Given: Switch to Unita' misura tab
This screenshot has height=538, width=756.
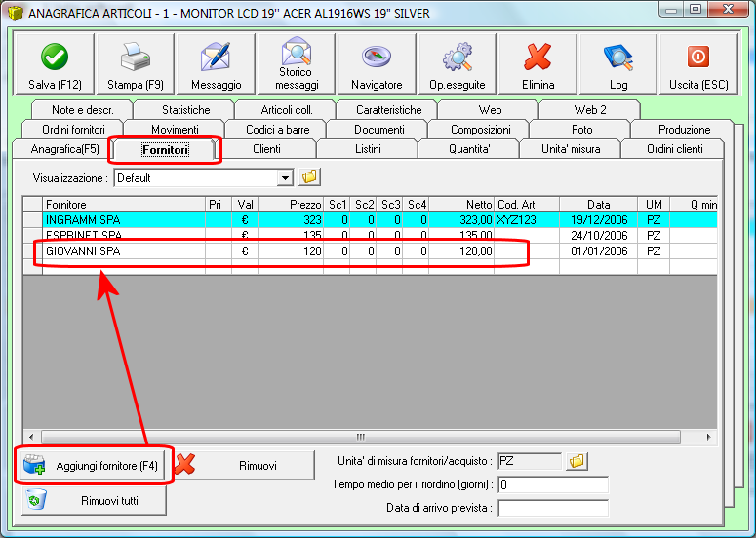Looking at the screenshot, I should pyautogui.click(x=571, y=149).
